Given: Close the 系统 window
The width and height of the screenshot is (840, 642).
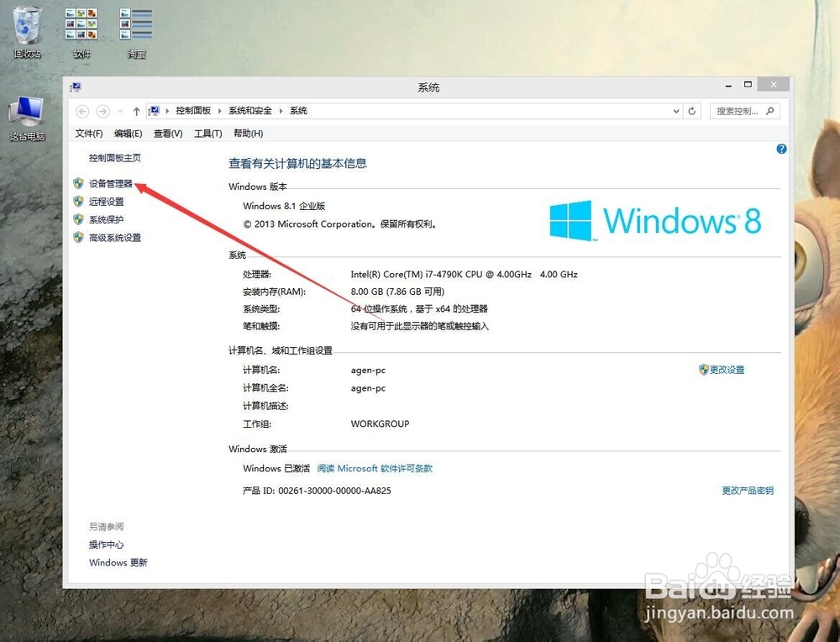Looking at the screenshot, I should pos(774,84).
